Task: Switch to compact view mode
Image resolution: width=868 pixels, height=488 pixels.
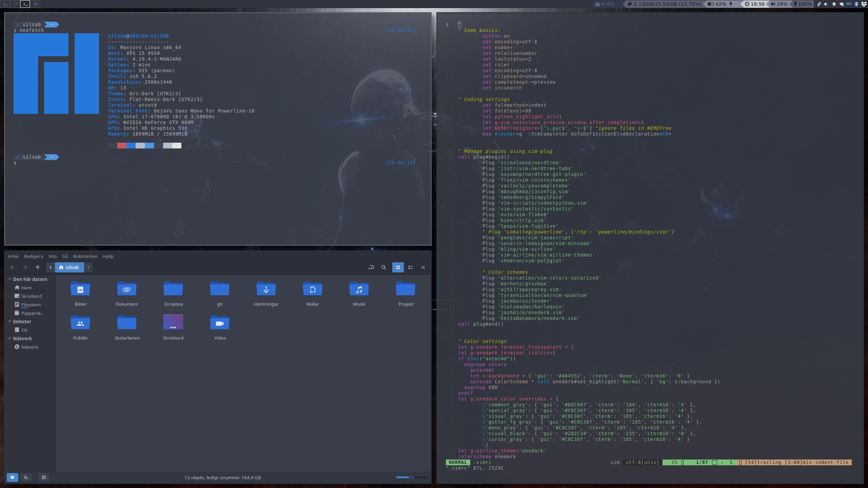Action: tap(423, 267)
